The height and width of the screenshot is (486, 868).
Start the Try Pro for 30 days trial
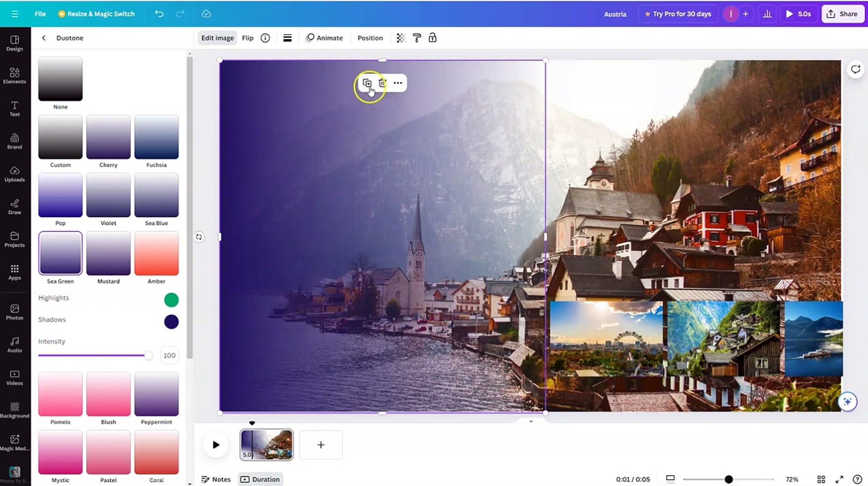tap(678, 13)
